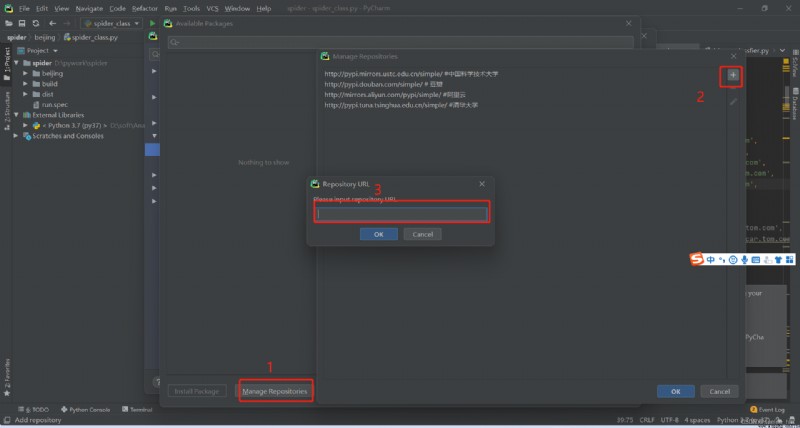Click the Available Packages search field
This screenshot has width=800, height=428.
pos(401,42)
